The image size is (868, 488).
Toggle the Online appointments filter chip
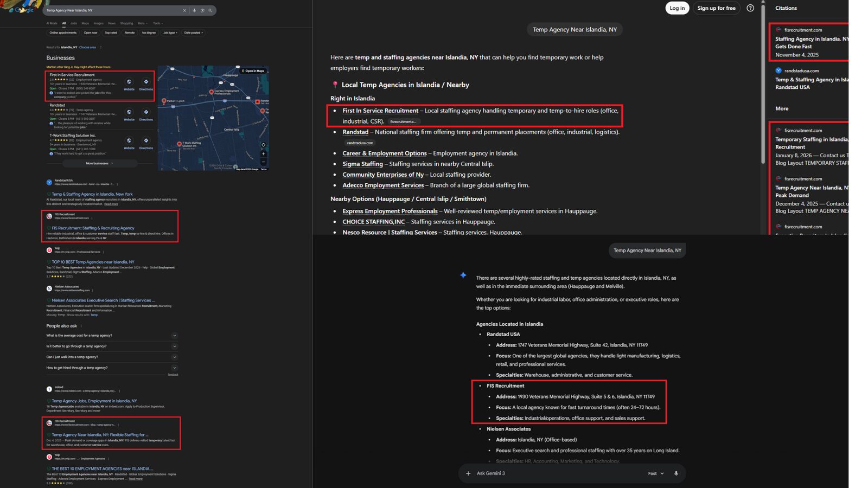coord(63,33)
